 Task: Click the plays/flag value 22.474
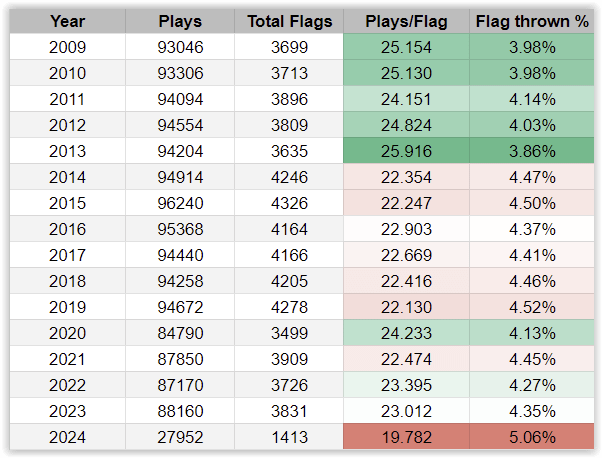(406, 359)
